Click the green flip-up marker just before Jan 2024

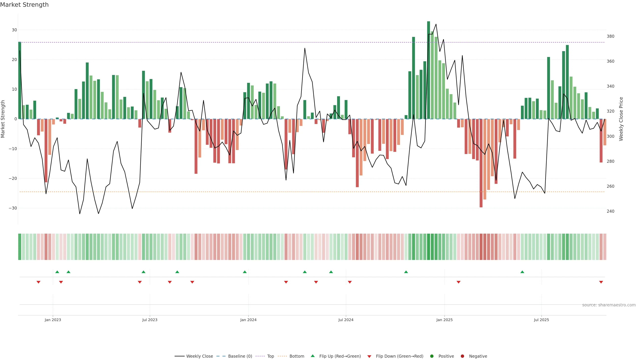coord(245,272)
